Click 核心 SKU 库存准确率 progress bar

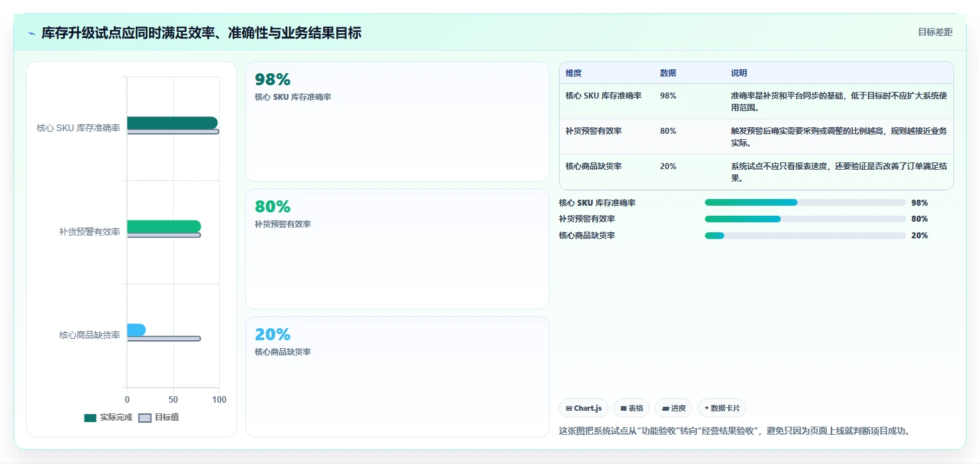pyautogui.click(x=805, y=202)
